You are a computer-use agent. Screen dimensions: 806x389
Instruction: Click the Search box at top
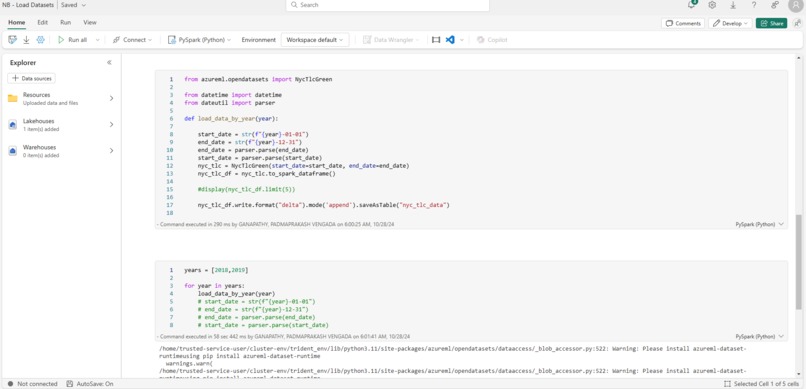coord(388,5)
